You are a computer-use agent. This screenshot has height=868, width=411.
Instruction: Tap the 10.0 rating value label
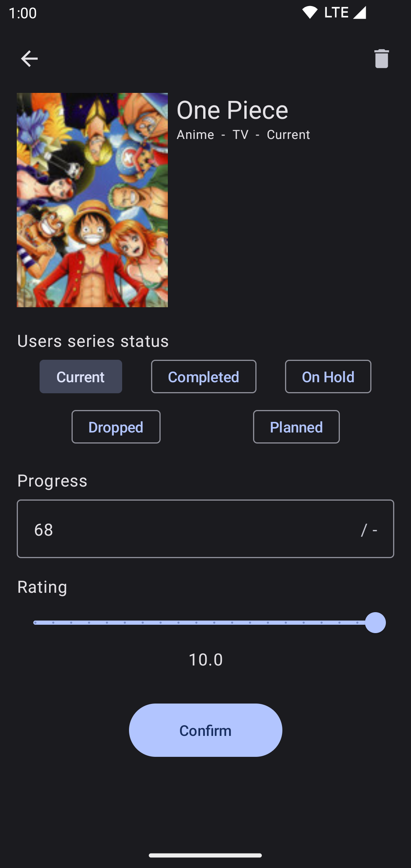[205, 659]
